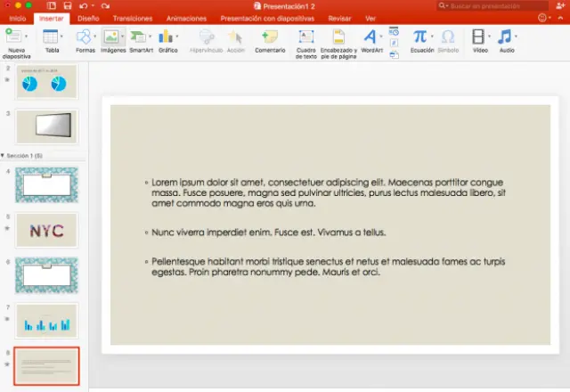570x392 pixels.
Task: Insert a Cuadro de texto
Action: click(305, 37)
